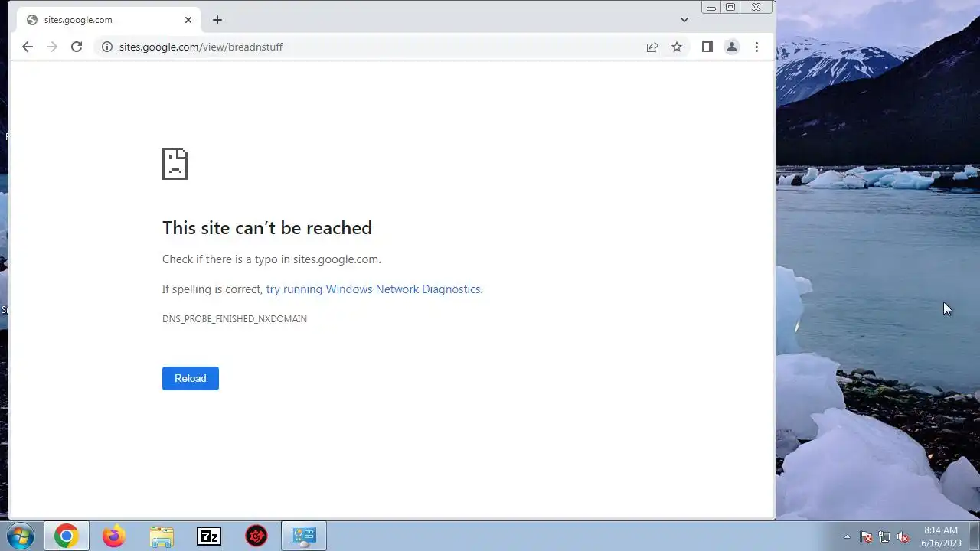Click the forward navigation arrow
This screenshot has width=980, height=551.
[x=52, y=47]
